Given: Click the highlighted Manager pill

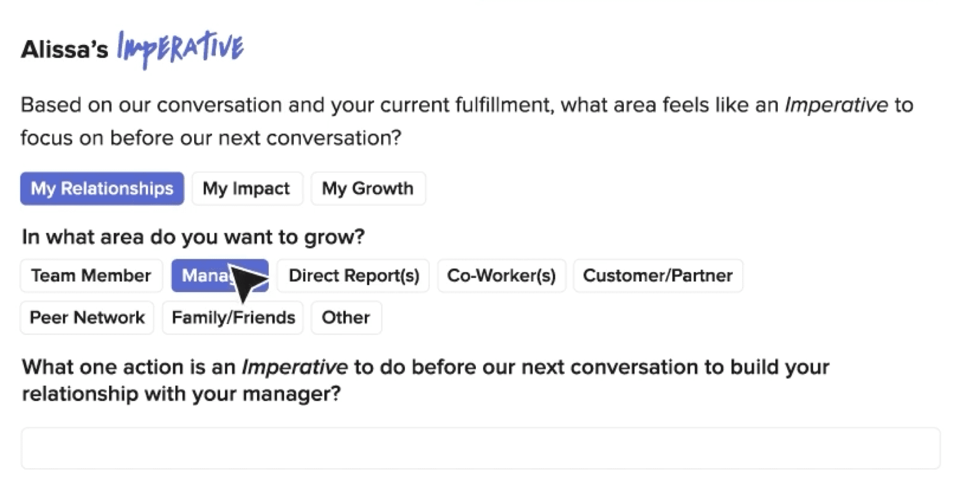Looking at the screenshot, I should tap(203, 275).
